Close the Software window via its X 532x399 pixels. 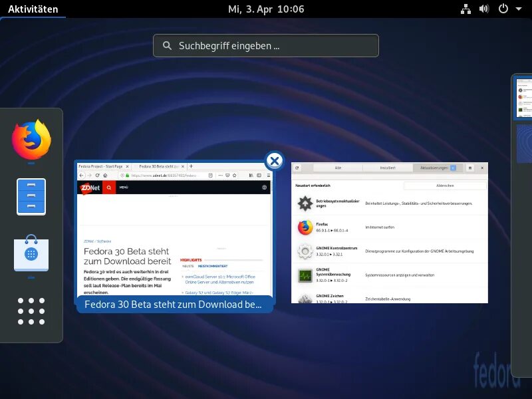pyautogui.click(x=482, y=168)
